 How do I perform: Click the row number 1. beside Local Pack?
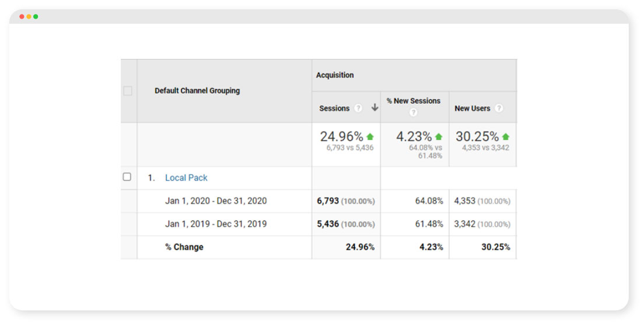[x=151, y=178]
